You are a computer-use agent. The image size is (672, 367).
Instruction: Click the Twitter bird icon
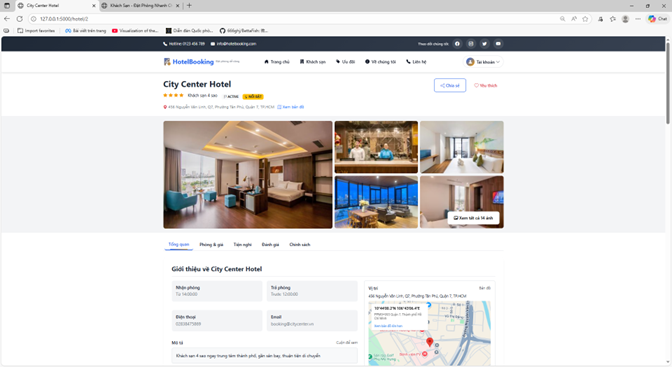484,44
